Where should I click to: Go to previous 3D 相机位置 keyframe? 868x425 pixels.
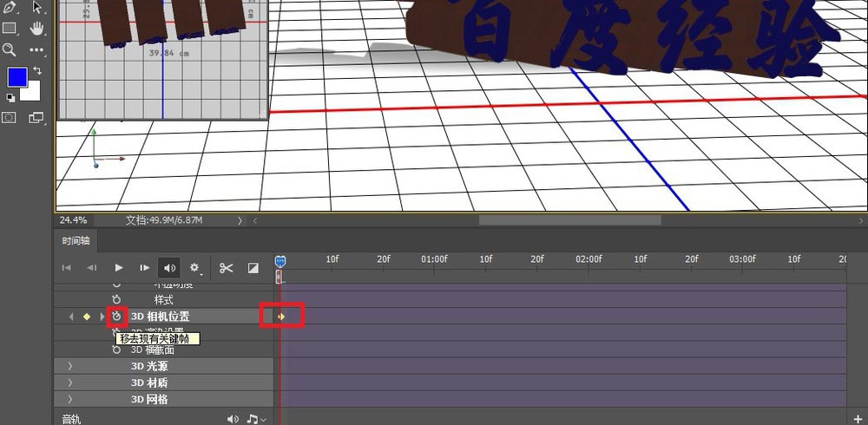tap(71, 317)
